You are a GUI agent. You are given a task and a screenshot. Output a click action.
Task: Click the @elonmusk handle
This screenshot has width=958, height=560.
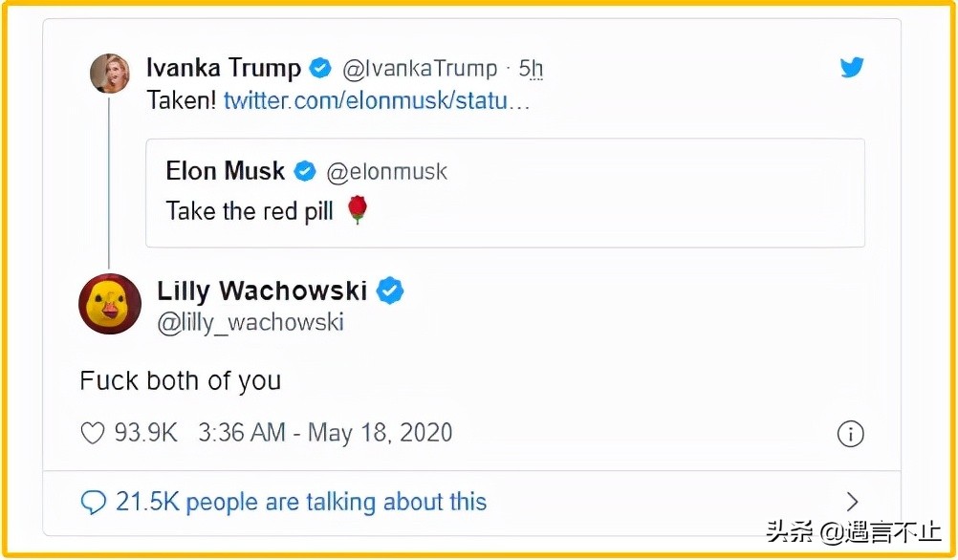coord(387,172)
